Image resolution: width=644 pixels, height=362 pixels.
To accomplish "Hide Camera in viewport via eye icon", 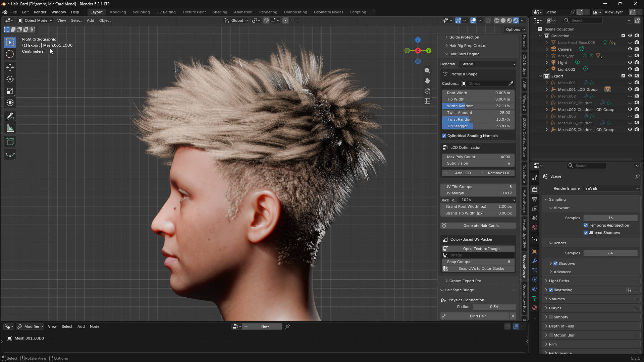I will point(630,49).
